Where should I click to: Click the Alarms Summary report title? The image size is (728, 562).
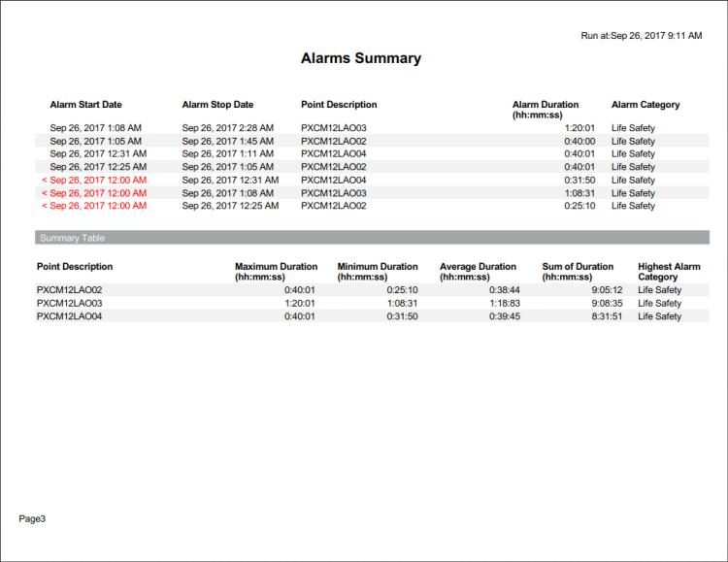pos(361,58)
